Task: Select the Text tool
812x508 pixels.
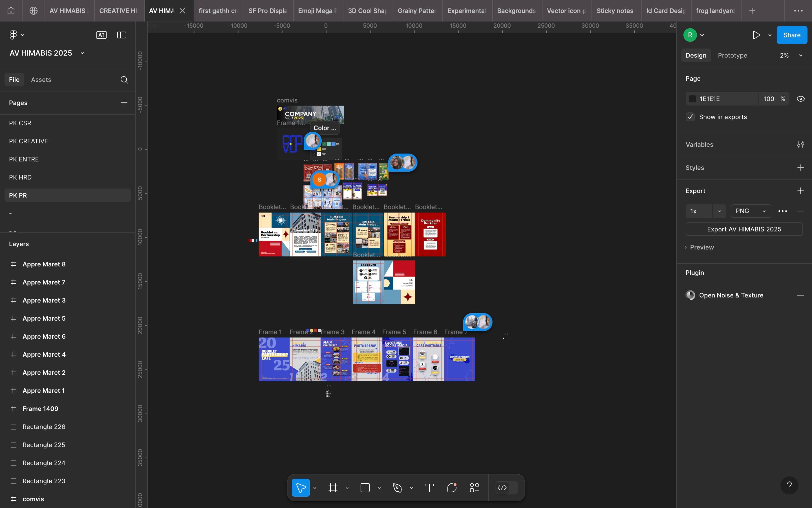Action: point(429,487)
